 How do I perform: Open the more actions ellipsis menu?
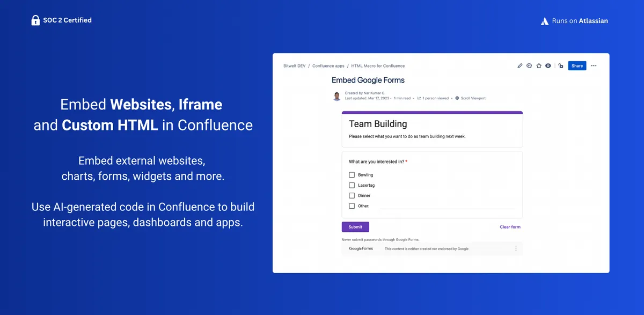[594, 66]
